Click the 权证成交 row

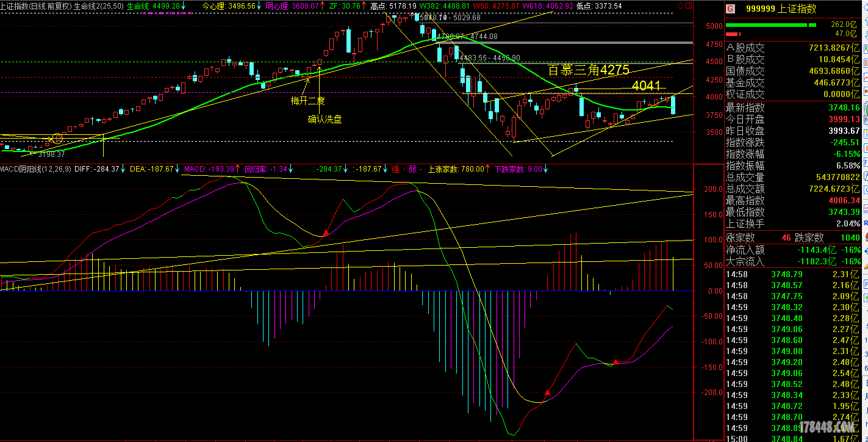[x=793, y=94]
